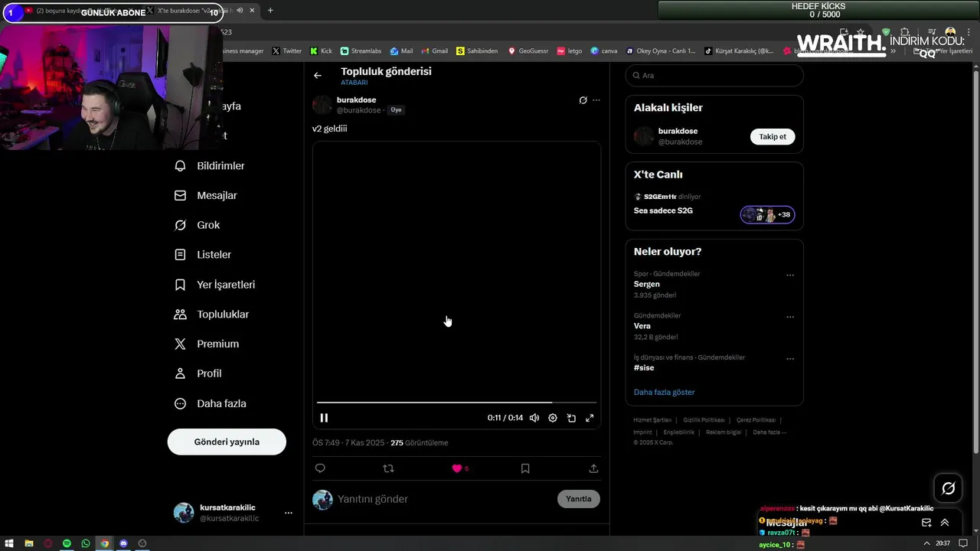Open Mesajlar in the sidebar
This screenshot has height=551, width=980.
pyautogui.click(x=207, y=196)
